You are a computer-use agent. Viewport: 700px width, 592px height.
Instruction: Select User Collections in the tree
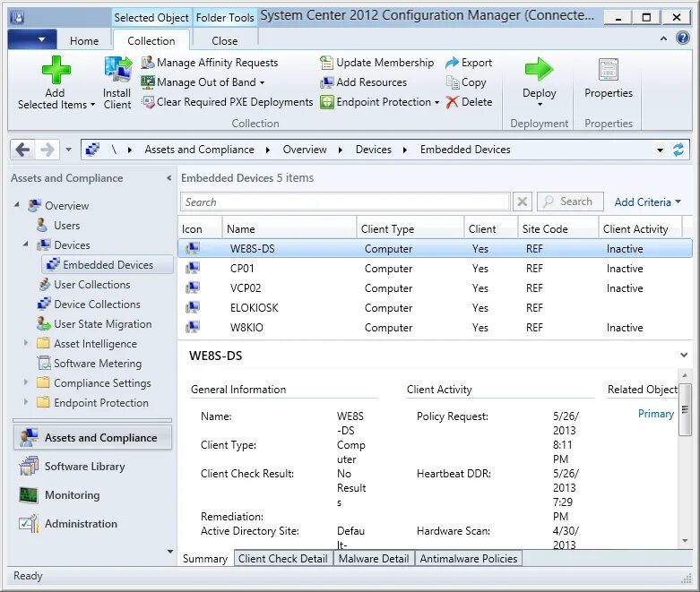click(x=92, y=285)
